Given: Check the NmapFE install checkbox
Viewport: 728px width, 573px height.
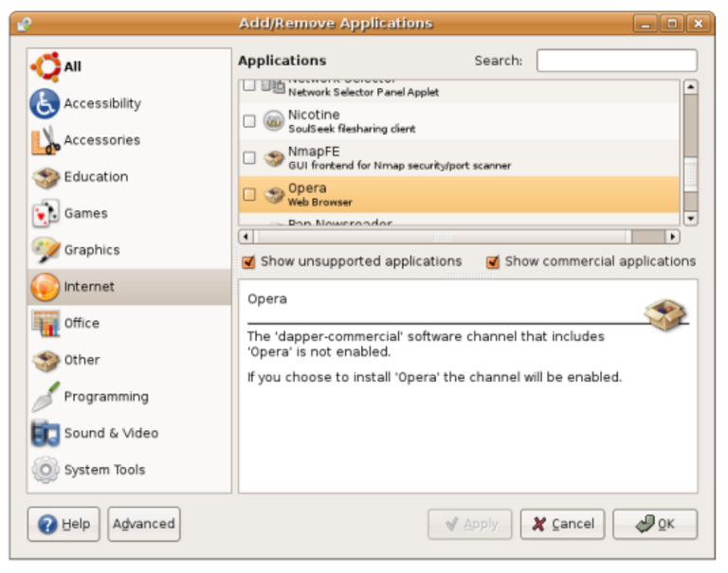Looking at the screenshot, I should tap(249, 158).
